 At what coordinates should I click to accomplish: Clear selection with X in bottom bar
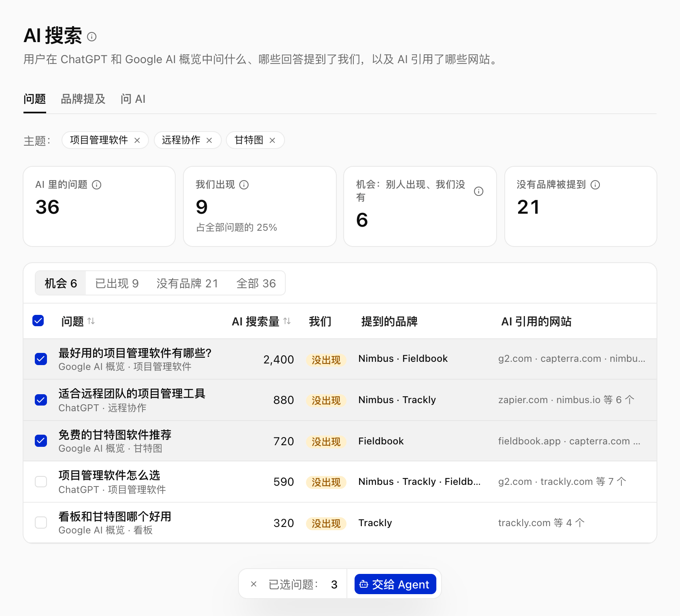[x=254, y=584]
